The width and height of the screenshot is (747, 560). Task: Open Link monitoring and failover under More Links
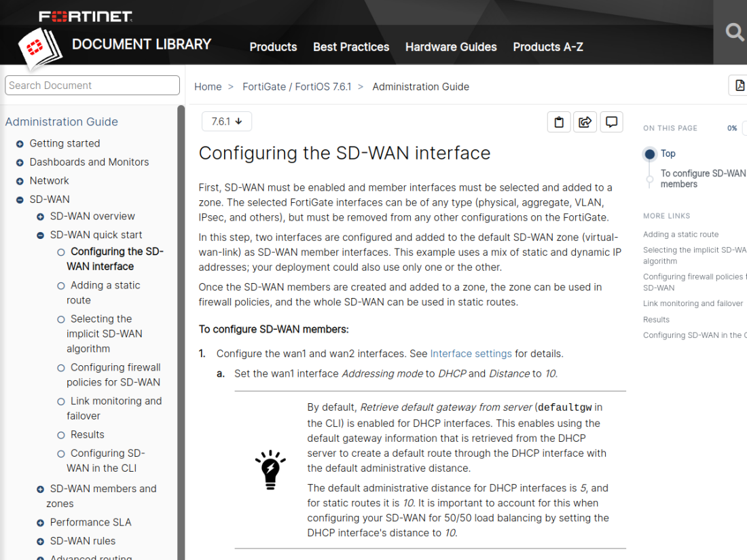coord(693,303)
